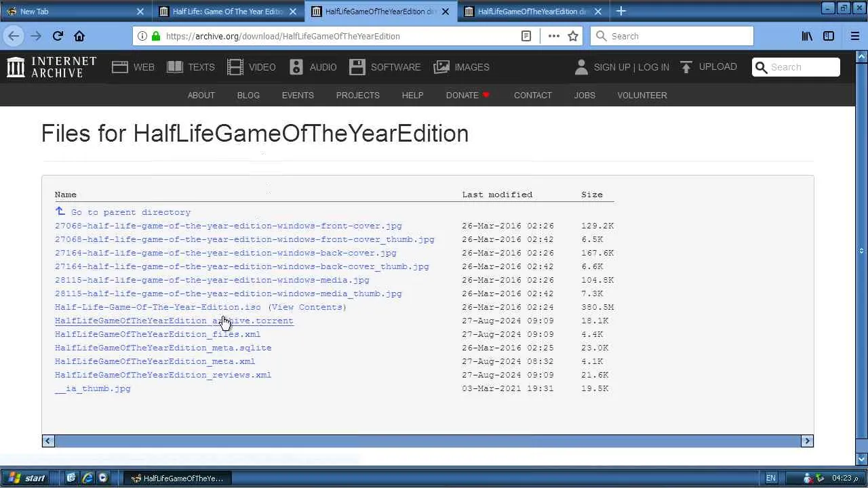
Task: Click the Internet Archive search field
Action: point(796,67)
